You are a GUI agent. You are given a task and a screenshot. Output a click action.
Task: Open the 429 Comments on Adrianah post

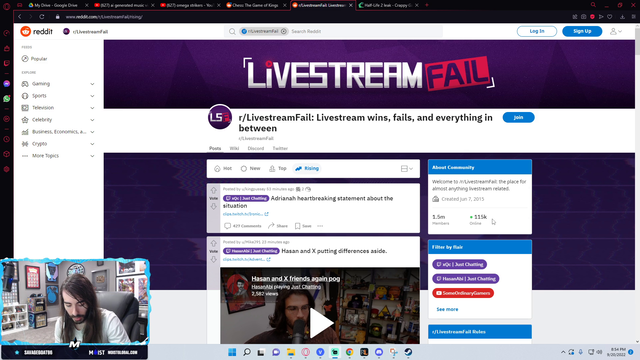243,226
